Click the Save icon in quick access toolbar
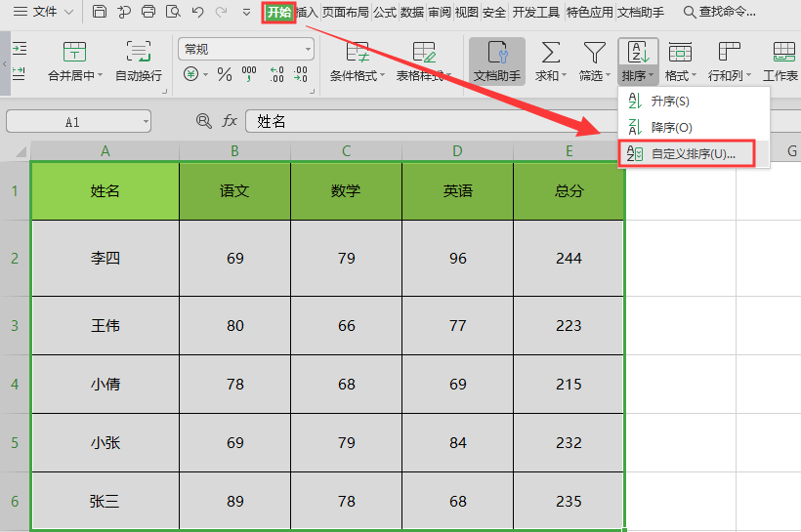 click(100, 12)
